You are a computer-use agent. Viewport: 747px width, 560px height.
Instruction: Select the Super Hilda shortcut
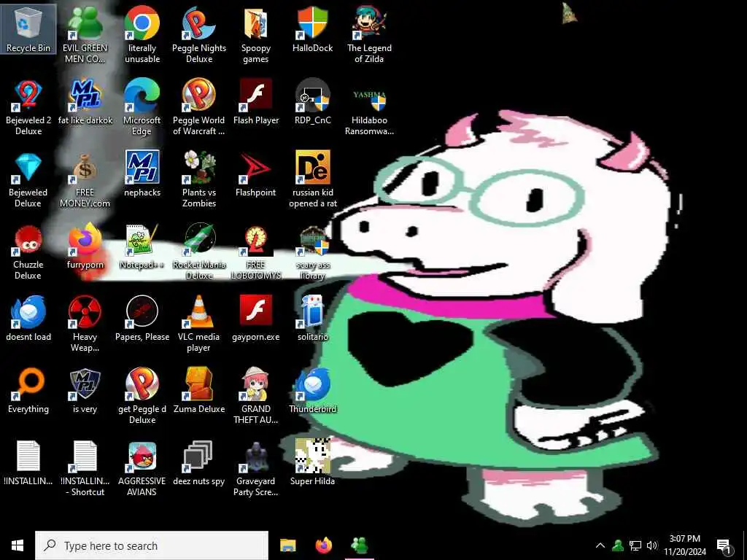312,463
